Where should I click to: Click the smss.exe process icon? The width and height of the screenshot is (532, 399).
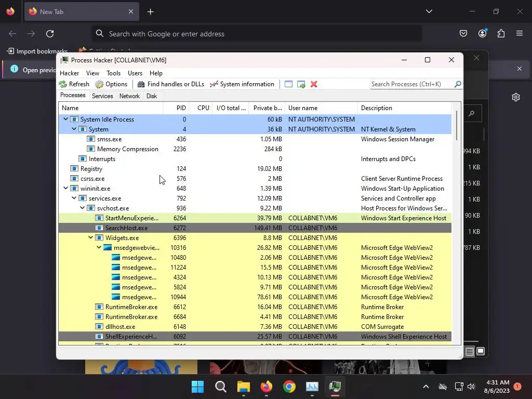point(91,139)
